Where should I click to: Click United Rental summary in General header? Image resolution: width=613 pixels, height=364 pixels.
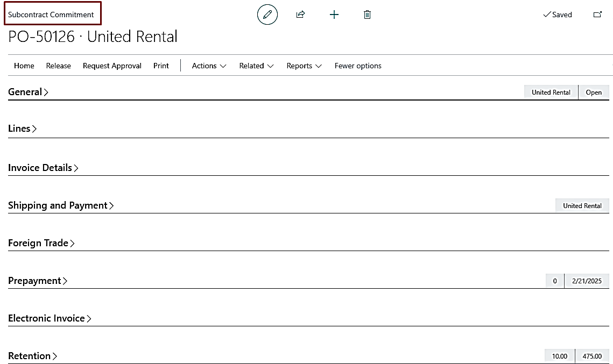pos(551,92)
